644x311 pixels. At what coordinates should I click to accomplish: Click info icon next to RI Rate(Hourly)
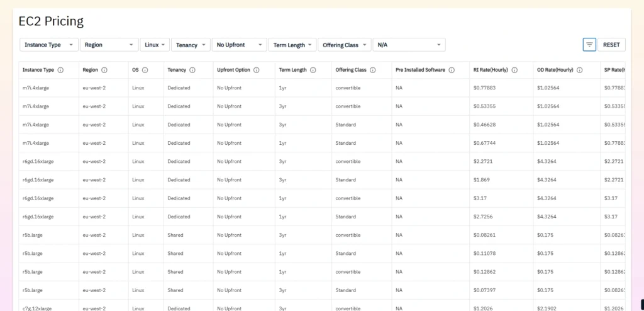pos(514,70)
